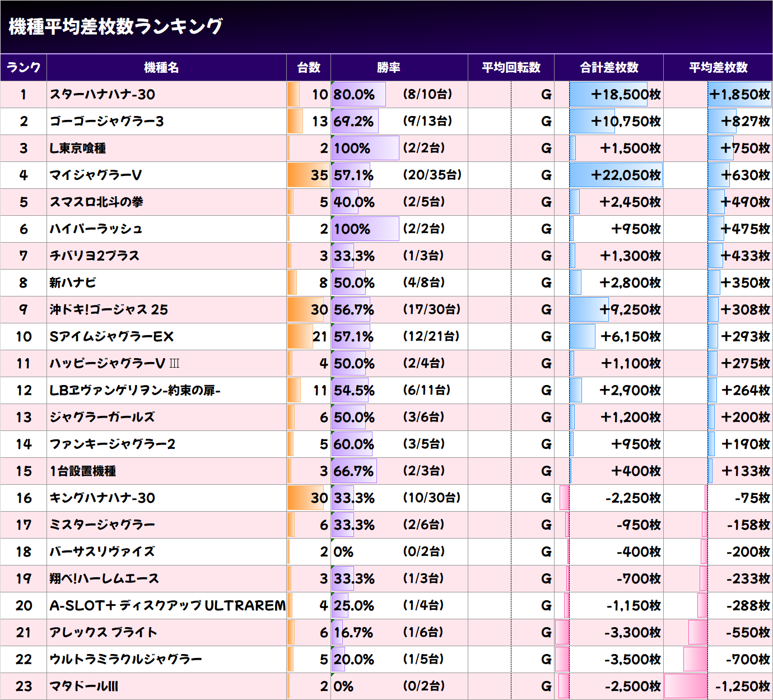
Task: Select machine name ハッピージャグラーV III
Action: (115, 364)
